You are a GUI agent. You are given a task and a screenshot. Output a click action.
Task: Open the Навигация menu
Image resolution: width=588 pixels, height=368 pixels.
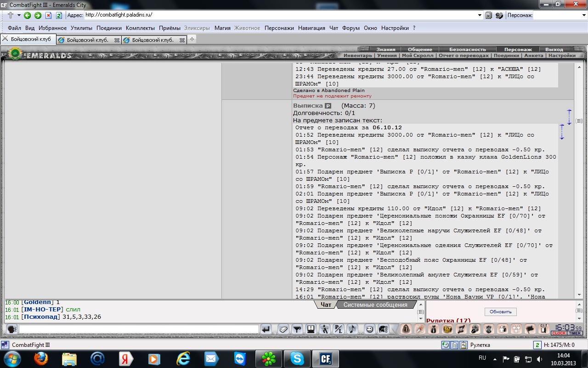click(311, 28)
